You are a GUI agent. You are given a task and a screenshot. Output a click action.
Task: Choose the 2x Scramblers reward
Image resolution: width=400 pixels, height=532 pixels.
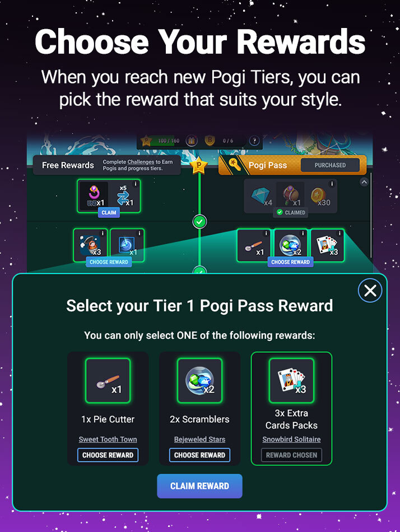(199, 455)
